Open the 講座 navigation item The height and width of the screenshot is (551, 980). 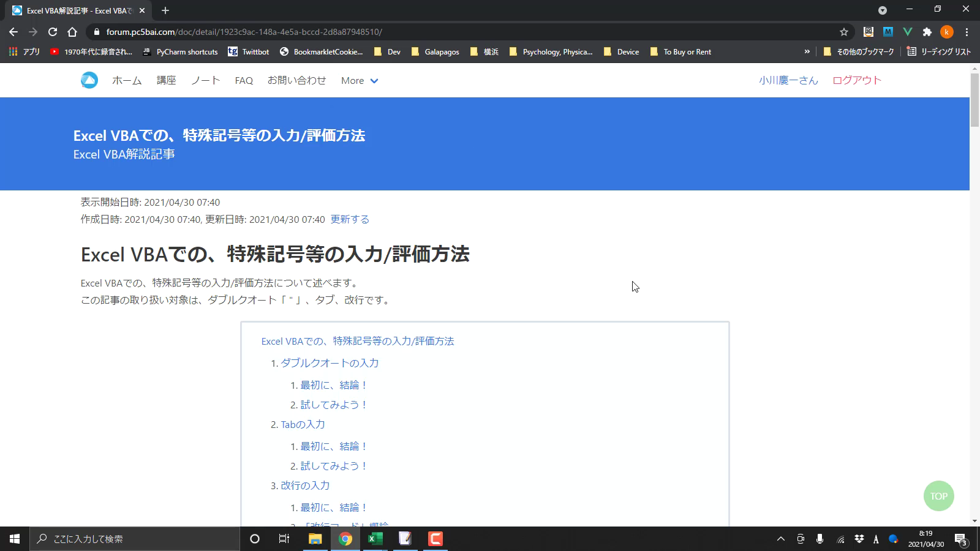[x=166, y=80]
